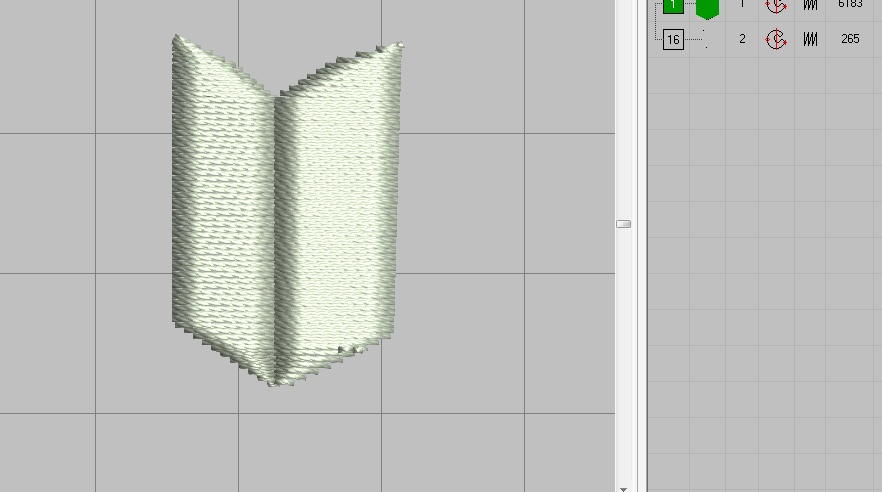Screen dimensions: 882x492
Task: Select the stitch count value 6183
Action: point(850,4)
